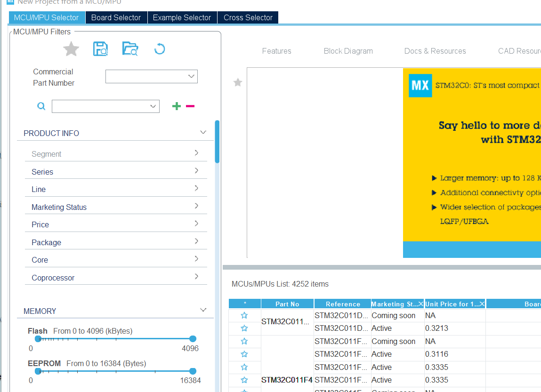Favorite the row priced 0.3213
The image size is (541, 392).
244,328
